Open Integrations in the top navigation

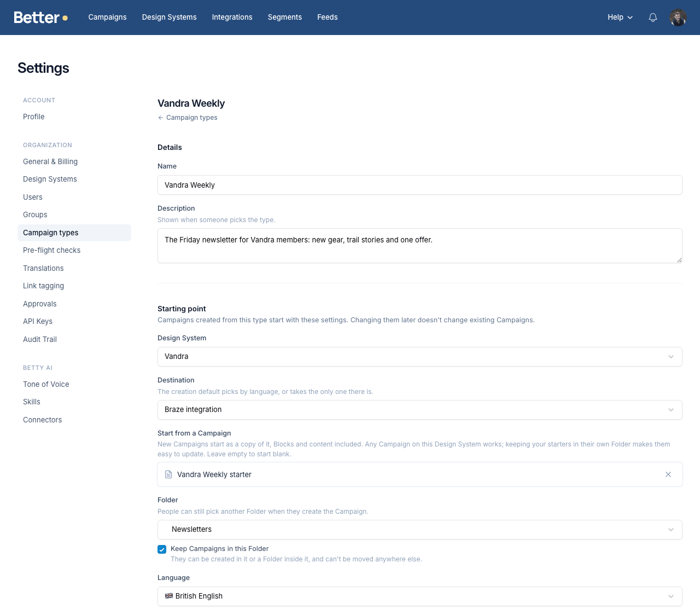coord(232,18)
